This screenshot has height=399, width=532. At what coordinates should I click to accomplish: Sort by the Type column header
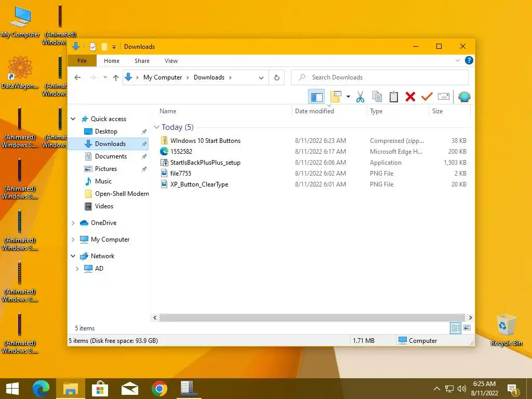point(376,111)
